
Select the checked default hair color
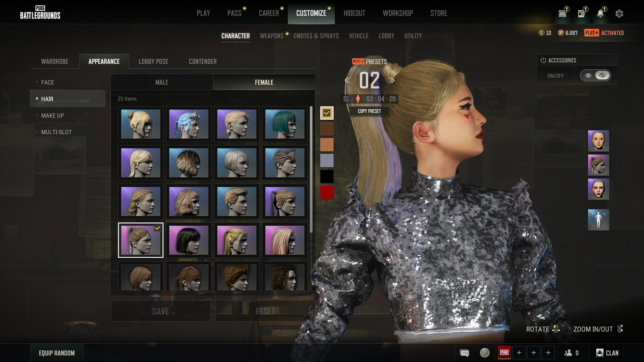coord(327,113)
